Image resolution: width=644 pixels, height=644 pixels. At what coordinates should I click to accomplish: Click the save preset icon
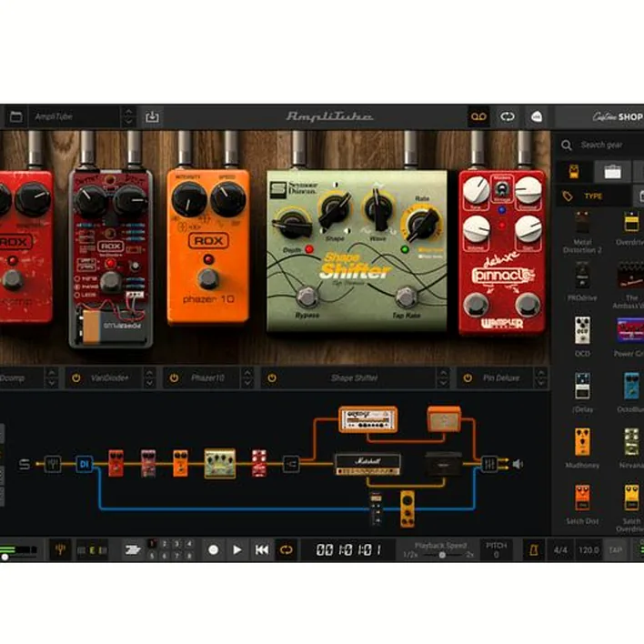pyautogui.click(x=152, y=116)
